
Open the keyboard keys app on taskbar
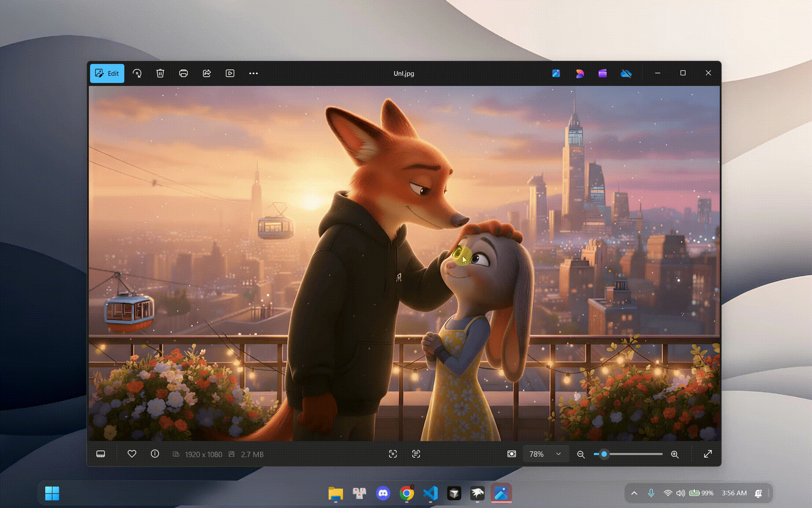[x=359, y=493]
